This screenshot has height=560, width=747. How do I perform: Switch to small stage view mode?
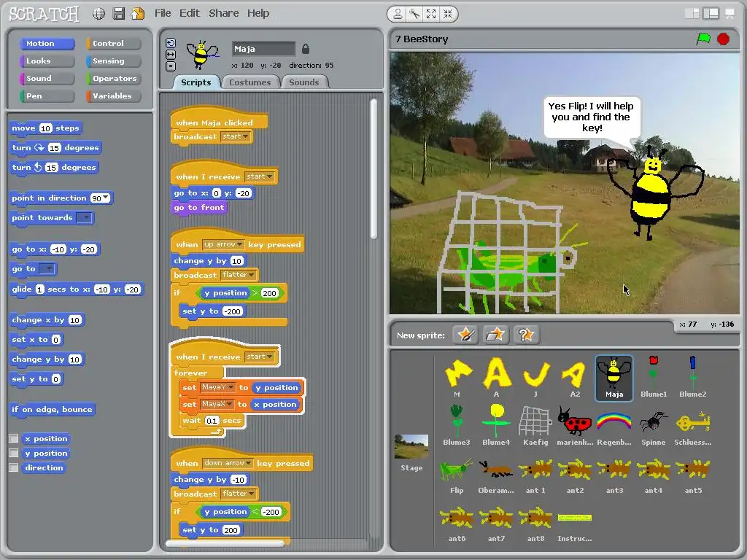point(692,13)
